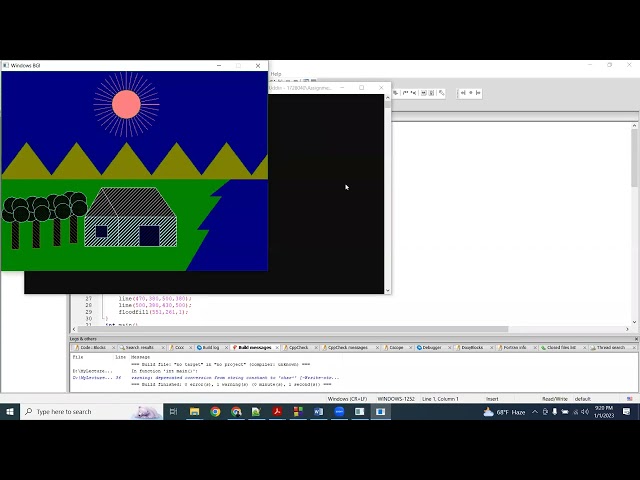
Task: Click the Message column header
Action: click(140, 357)
